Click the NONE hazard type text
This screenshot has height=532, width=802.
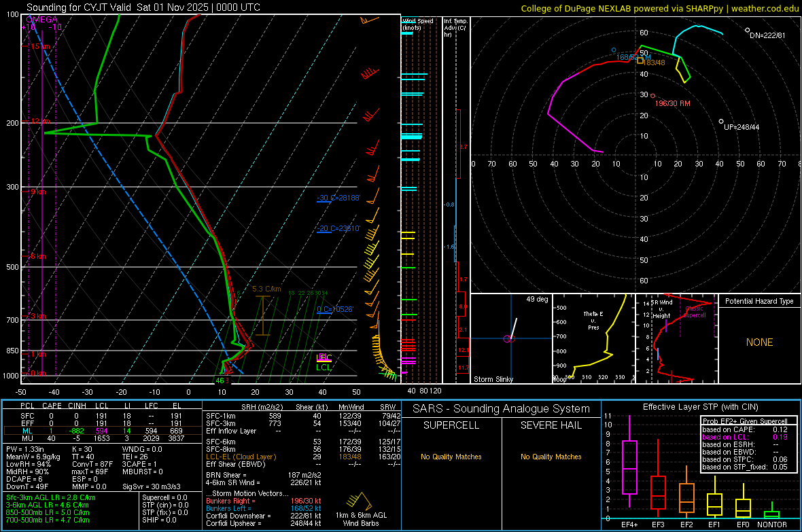point(759,342)
